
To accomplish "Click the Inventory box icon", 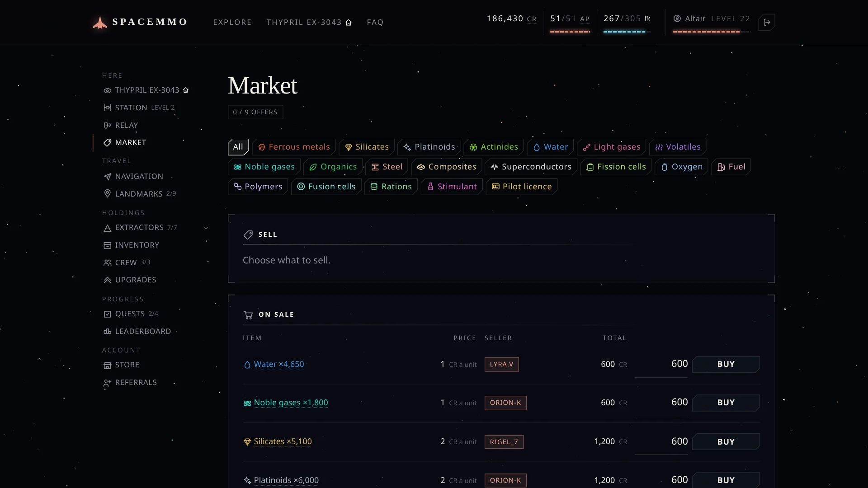I will point(107,245).
